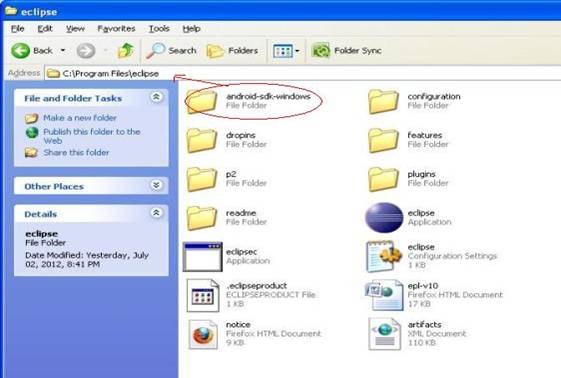
Task: Click the green Back arrow button
Action: [21, 51]
